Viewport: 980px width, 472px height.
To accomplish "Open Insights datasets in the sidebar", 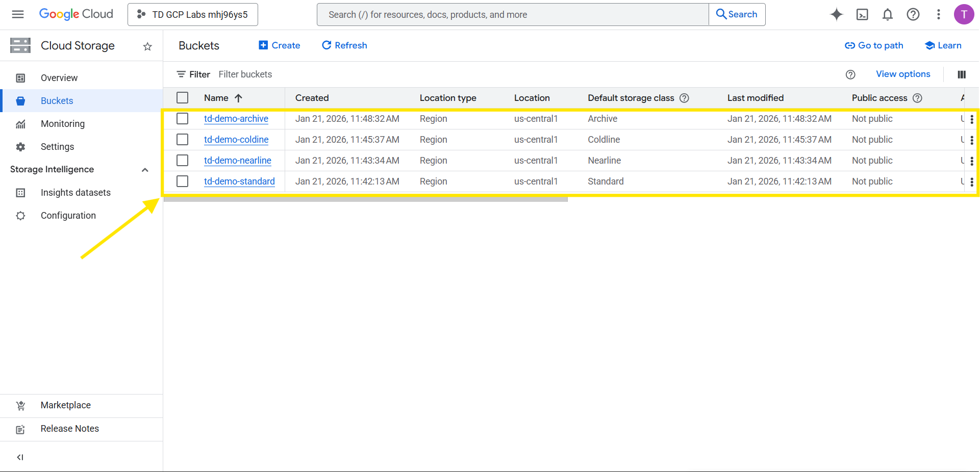I will click(x=76, y=193).
